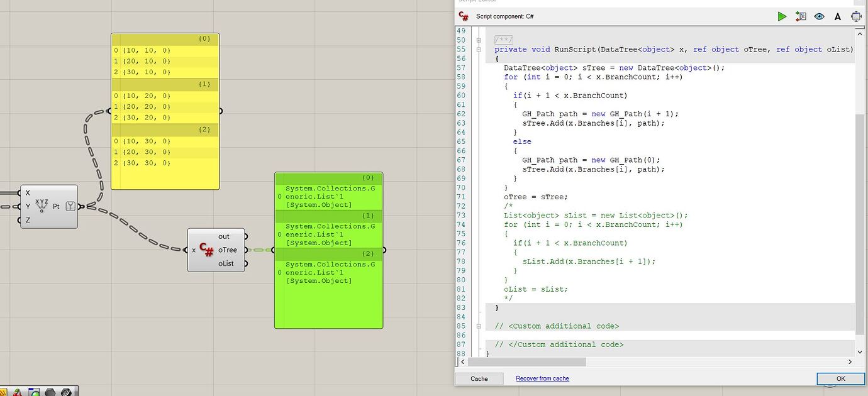Select the yellow panel icon in bottom toolbar
868x396 pixels.
pyautogui.click(x=3, y=392)
